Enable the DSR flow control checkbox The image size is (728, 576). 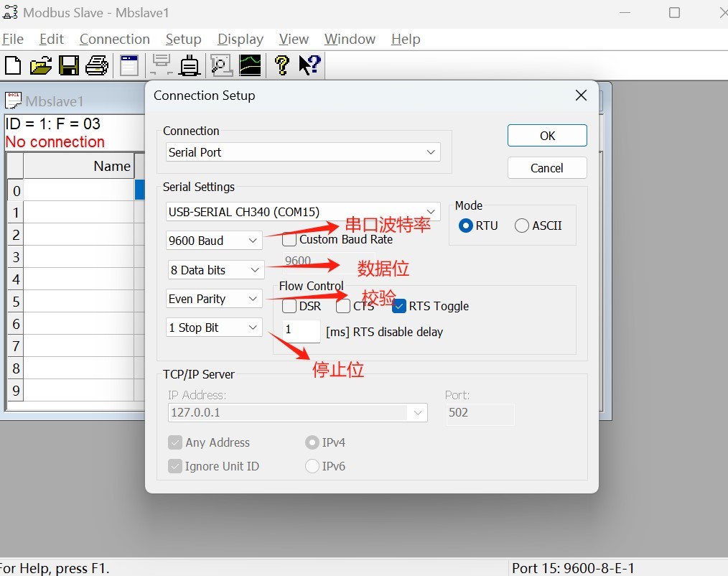(290, 306)
